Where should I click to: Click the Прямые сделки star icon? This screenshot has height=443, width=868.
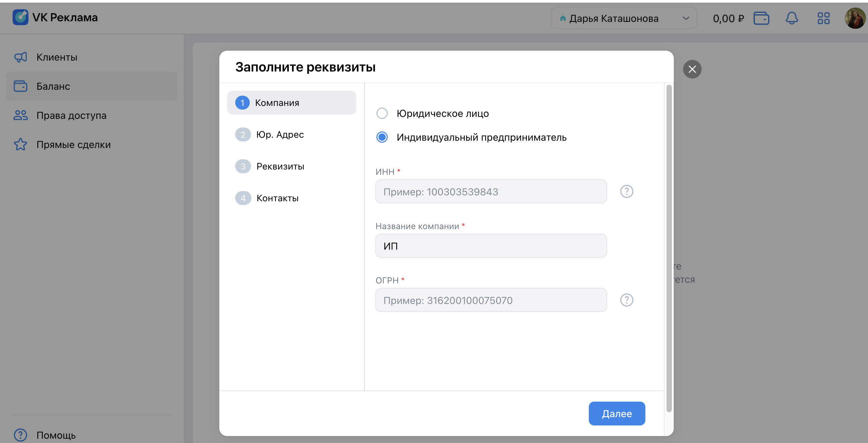(21, 144)
